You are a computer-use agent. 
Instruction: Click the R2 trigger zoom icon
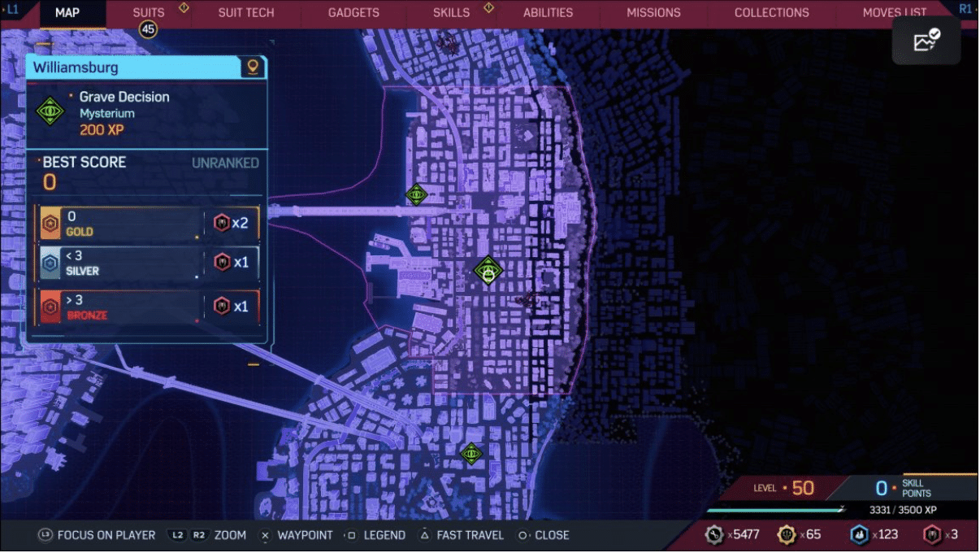tap(199, 535)
